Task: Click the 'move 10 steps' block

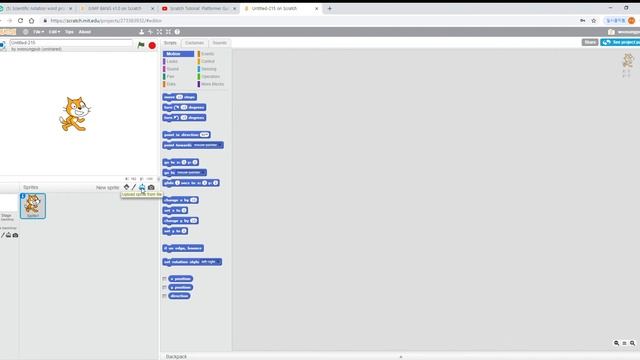Action: pos(180,97)
